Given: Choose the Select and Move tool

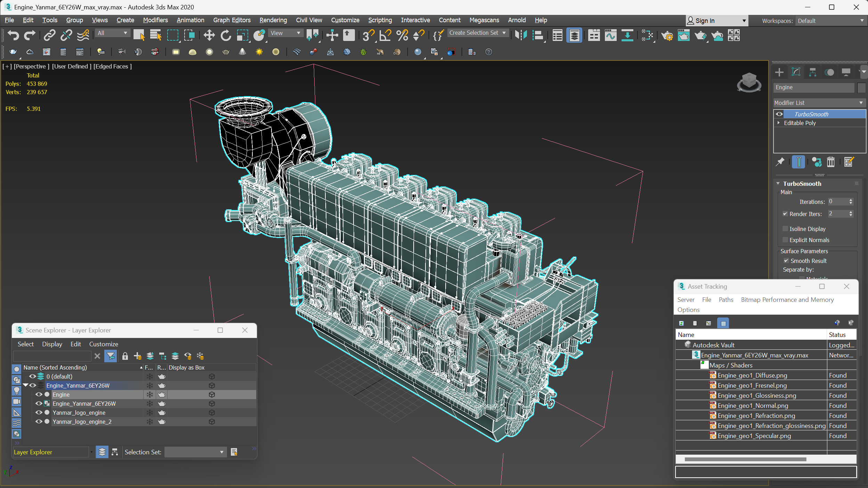Looking at the screenshot, I should [209, 35].
